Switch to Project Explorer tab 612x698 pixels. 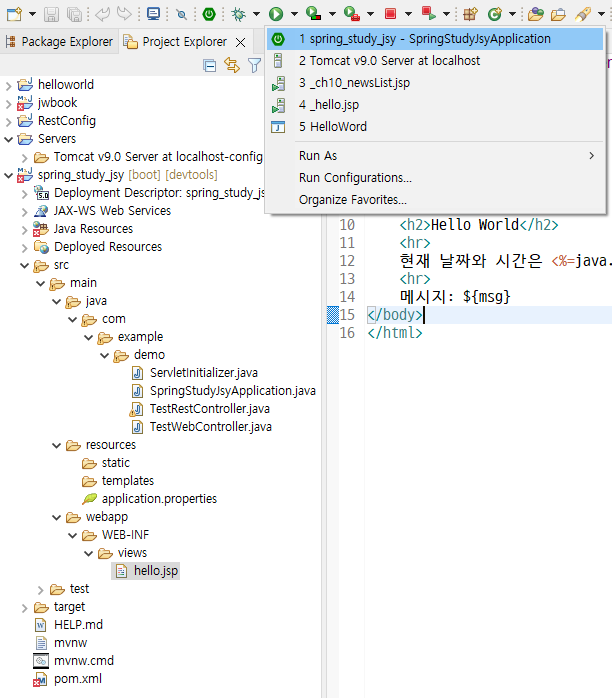tap(175, 42)
